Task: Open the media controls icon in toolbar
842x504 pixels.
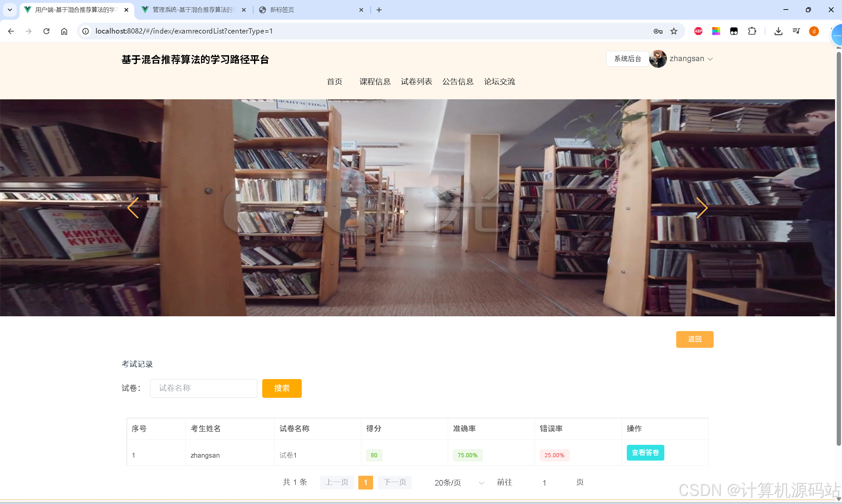Action: pos(796,31)
